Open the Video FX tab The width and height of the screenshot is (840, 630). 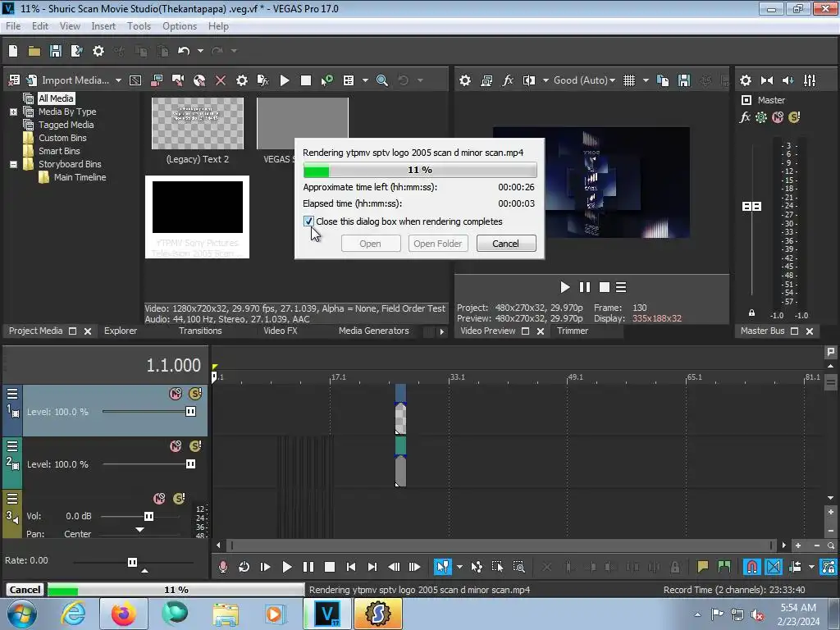[x=281, y=331]
